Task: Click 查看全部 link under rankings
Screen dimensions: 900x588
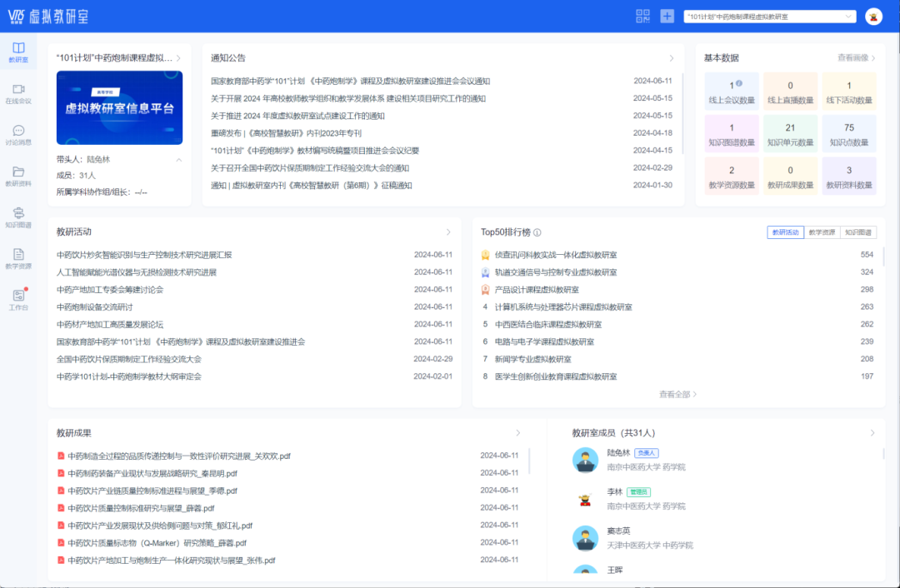Action: (677, 394)
